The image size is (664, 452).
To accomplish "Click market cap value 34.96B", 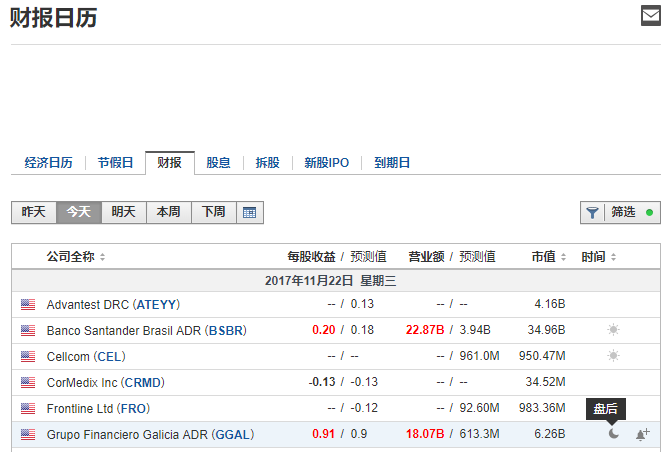I will point(546,330).
